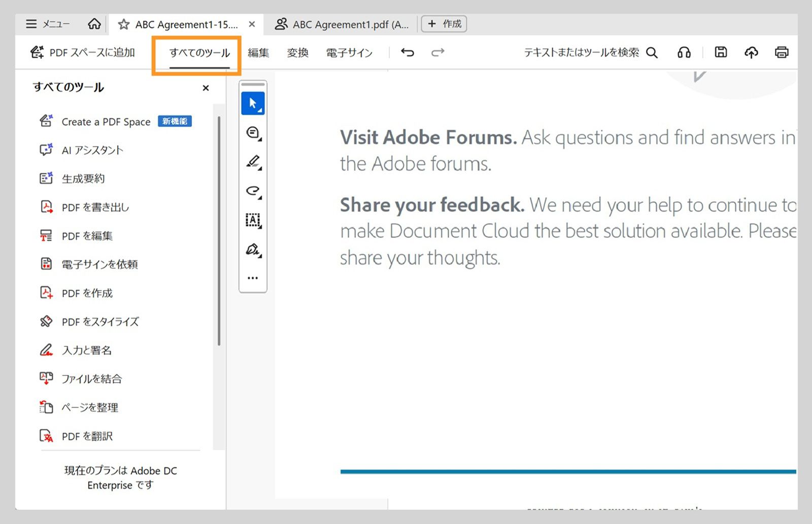Select the highlight pen in the quick toolbar
The width and height of the screenshot is (812, 524).
[253, 161]
